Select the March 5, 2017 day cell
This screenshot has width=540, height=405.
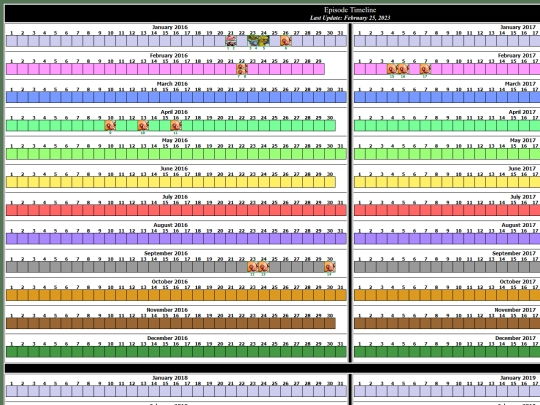(403, 97)
